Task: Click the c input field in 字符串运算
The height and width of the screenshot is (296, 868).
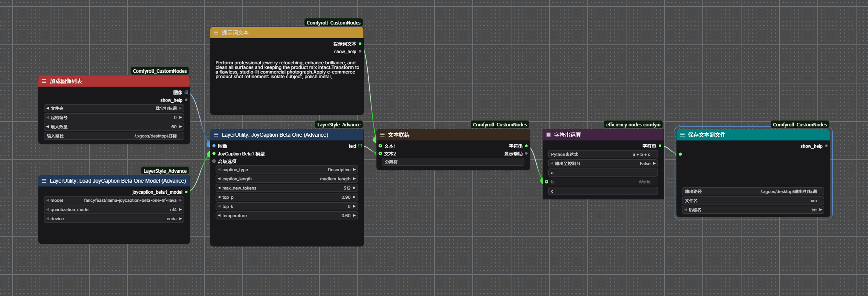Action: pos(603,191)
